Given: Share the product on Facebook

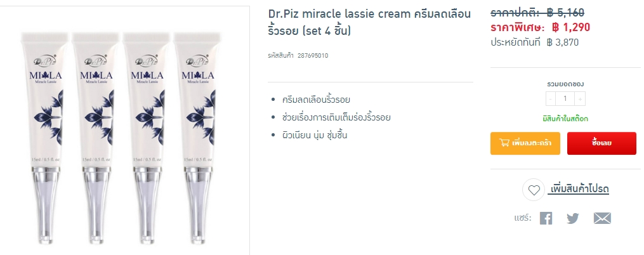Looking at the screenshot, I should 546,218.
